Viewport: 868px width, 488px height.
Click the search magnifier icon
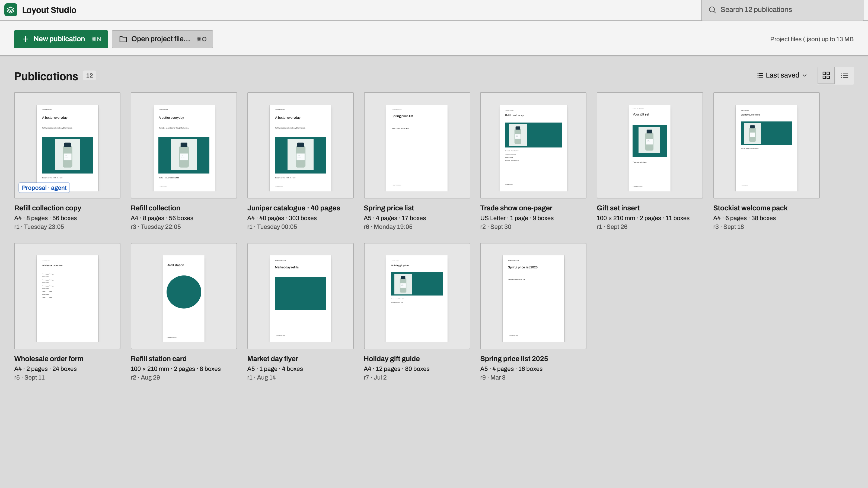[712, 10]
